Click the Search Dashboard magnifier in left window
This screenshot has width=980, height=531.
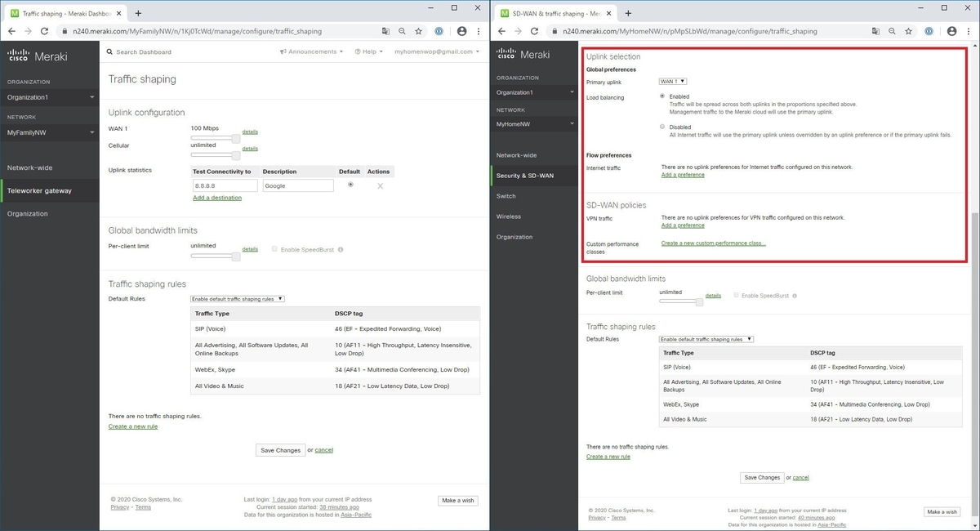point(111,51)
